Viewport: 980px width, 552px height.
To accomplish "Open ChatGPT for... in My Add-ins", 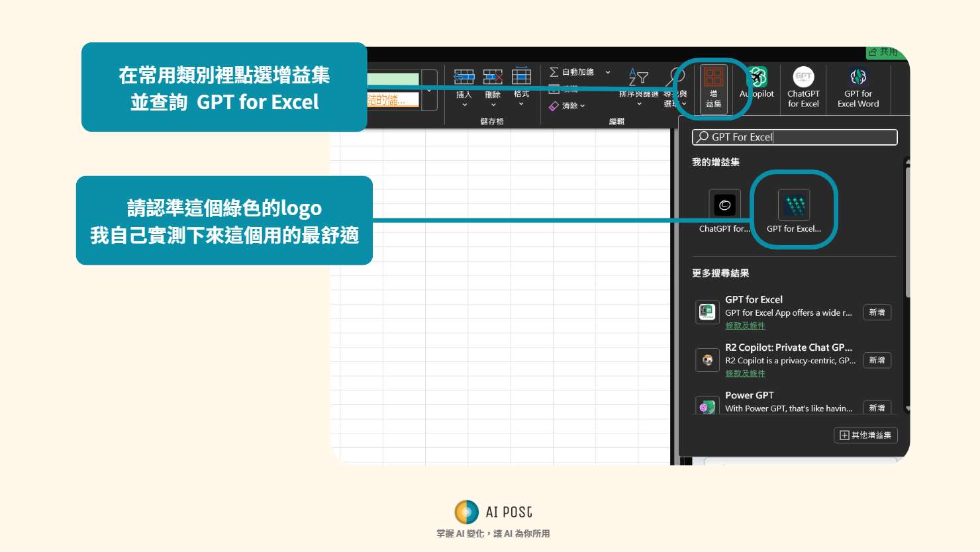I will 724,205.
